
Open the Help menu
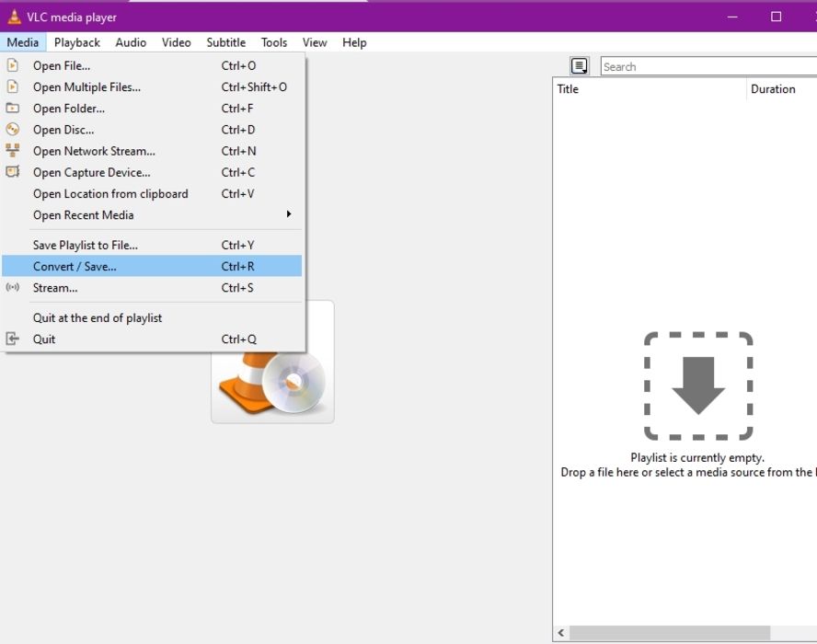(354, 42)
